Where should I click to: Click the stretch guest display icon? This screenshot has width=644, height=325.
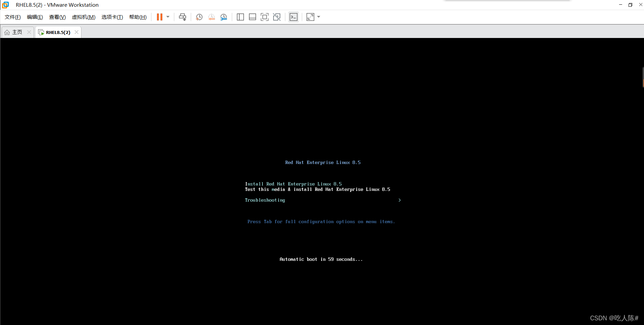[310, 17]
